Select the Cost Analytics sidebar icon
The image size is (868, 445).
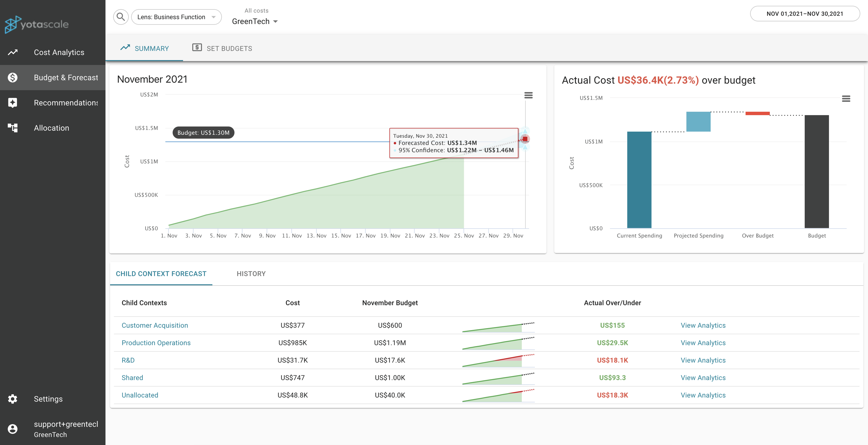tap(12, 52)
